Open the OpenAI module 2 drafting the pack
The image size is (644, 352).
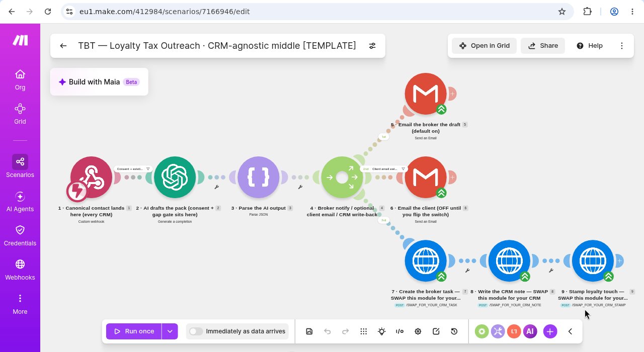tap(175, 177)
